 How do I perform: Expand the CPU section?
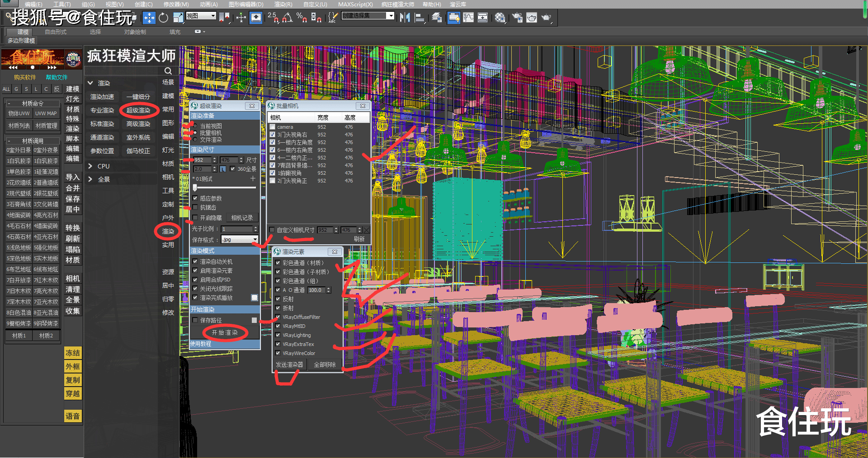click(90, 166)
